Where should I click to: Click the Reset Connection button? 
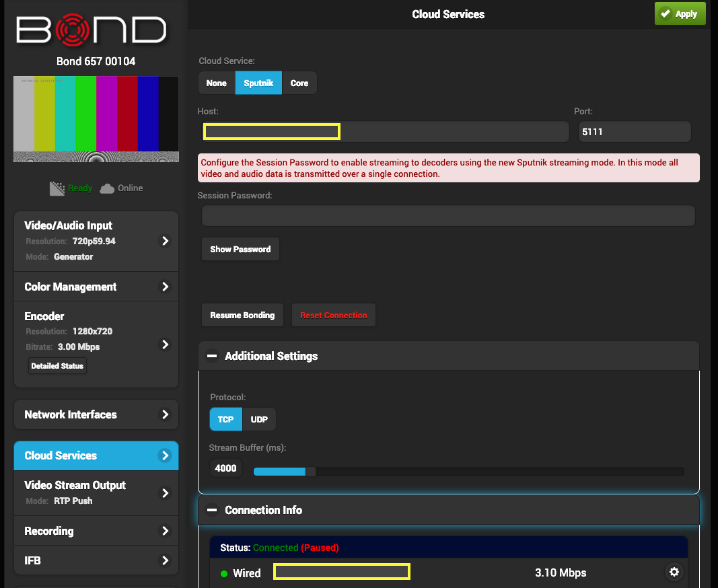click(x=334, y=316)
